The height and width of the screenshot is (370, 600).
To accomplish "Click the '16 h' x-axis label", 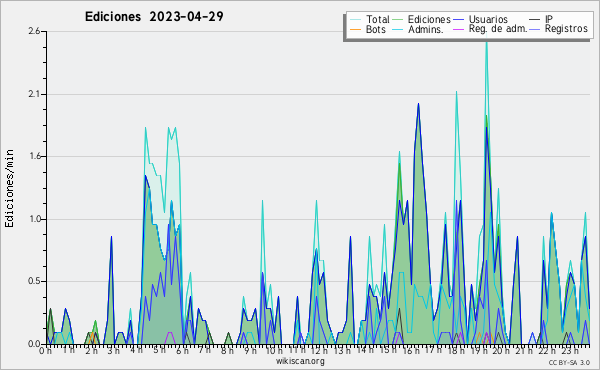I will pos(411,351).
